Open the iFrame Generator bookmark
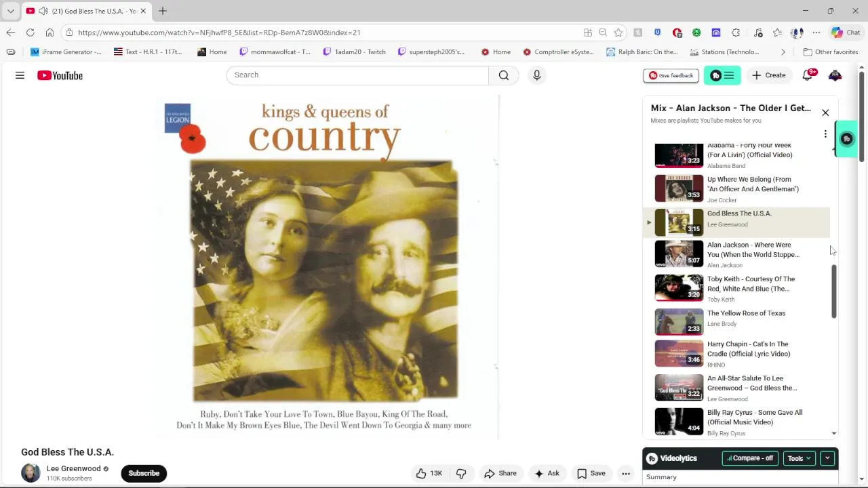868x488 pixels. coord(66,52)
